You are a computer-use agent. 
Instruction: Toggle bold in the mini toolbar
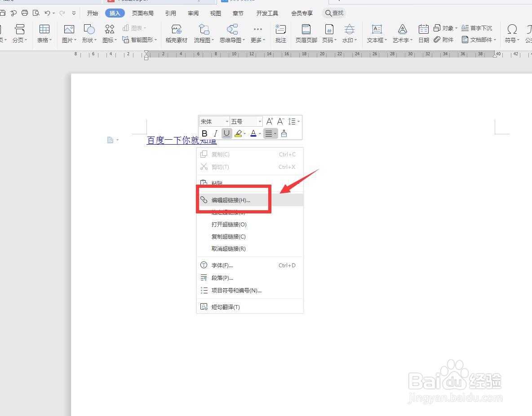coord(204,133)
